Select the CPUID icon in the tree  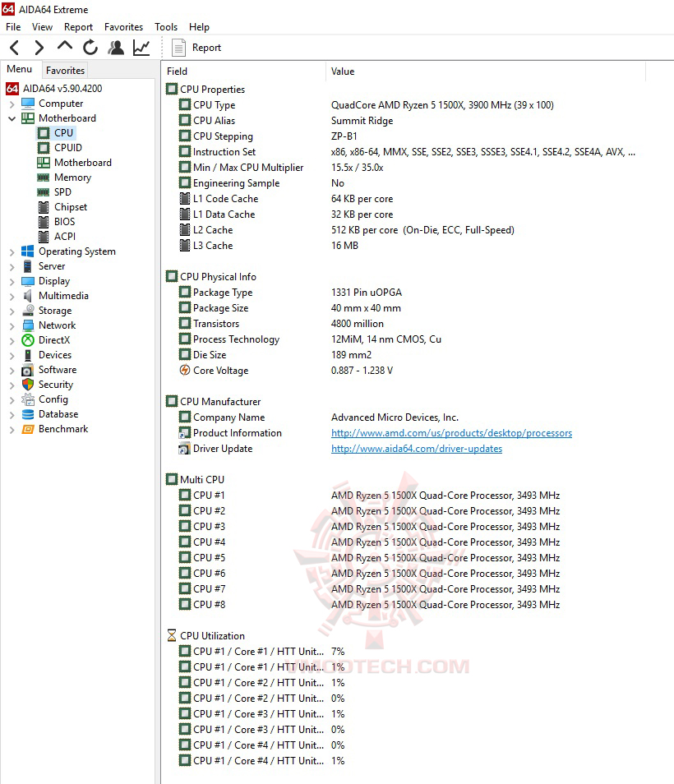tap(44, 148)
